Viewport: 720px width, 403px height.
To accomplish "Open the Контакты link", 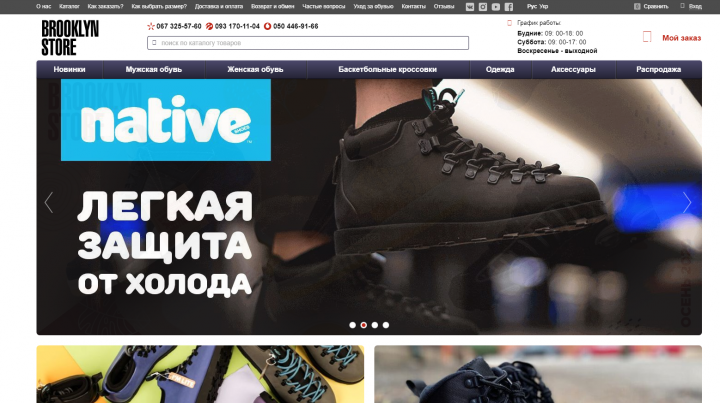I will pyautogui.click(x=413, y=6).
